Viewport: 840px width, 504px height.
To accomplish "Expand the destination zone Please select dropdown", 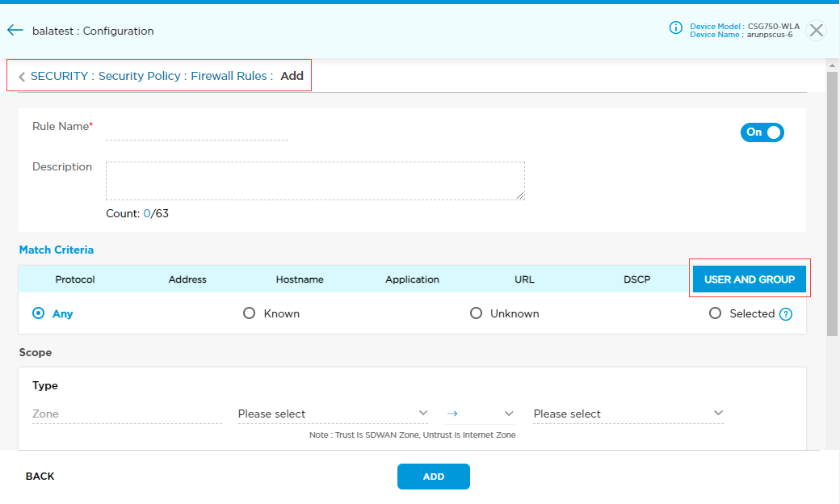I will 628,414.
